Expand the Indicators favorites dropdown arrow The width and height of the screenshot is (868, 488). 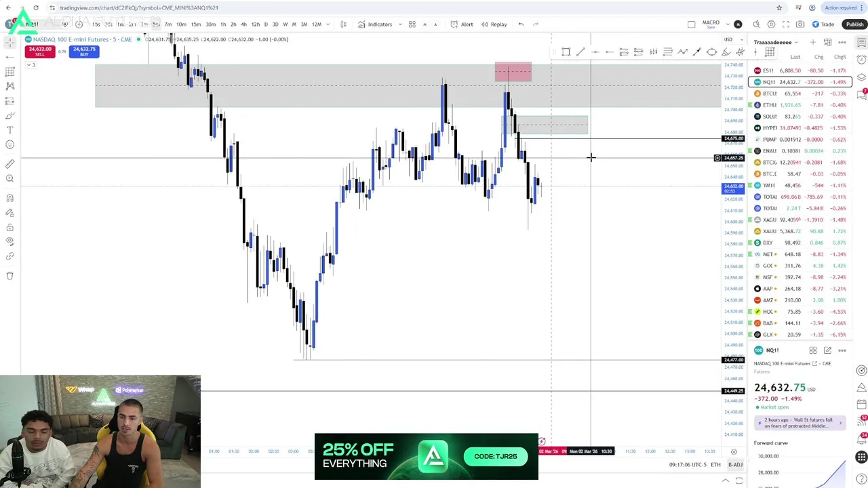coord(399,24)
